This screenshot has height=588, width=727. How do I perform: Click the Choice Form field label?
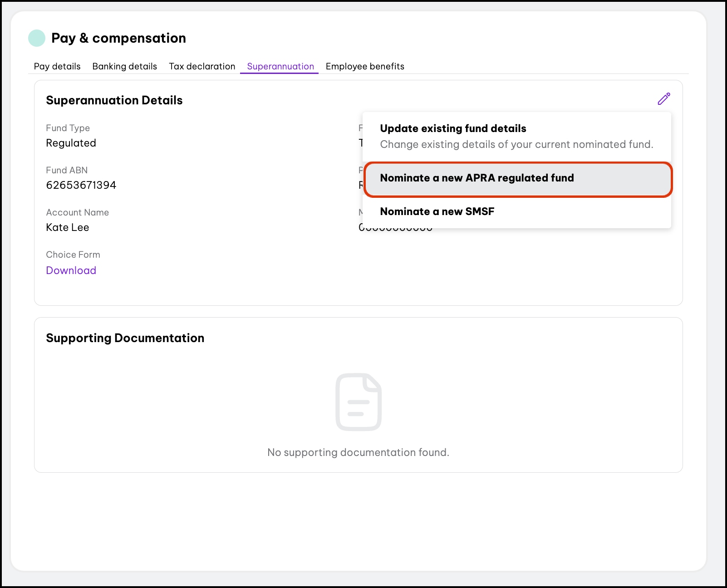point(73,255)
